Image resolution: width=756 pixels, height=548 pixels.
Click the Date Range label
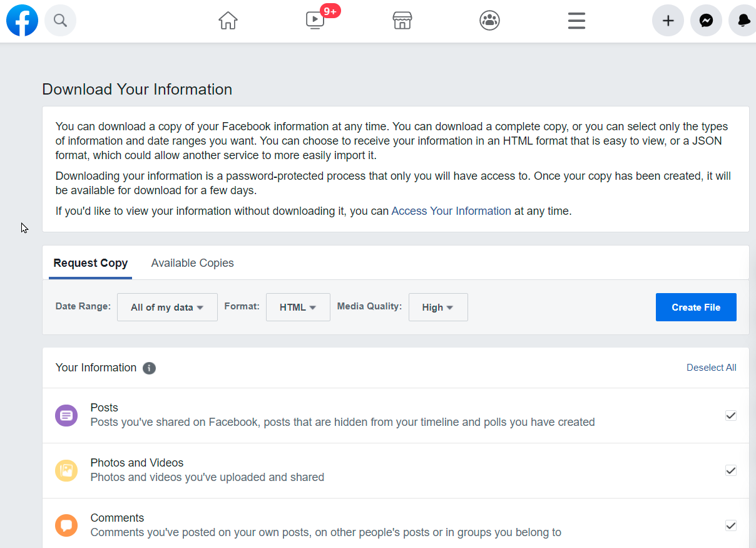click(83, 306)
